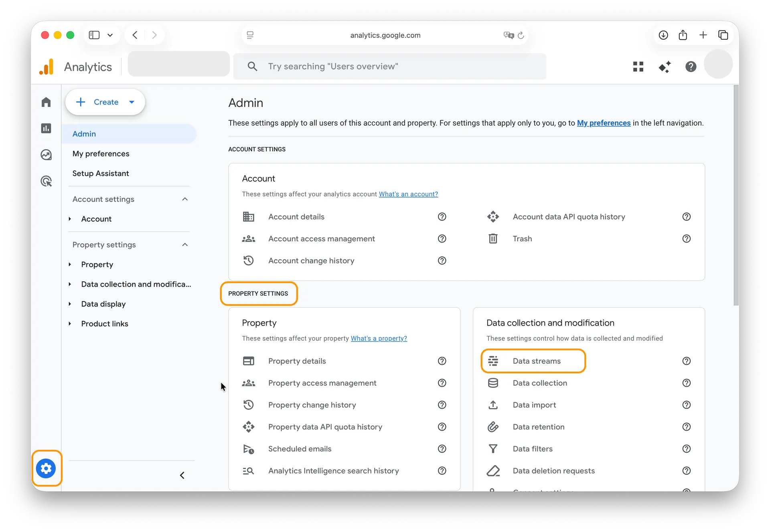Open the Create dropdown arrow
The height and width of the screenshot is (532, 770).
132,102
